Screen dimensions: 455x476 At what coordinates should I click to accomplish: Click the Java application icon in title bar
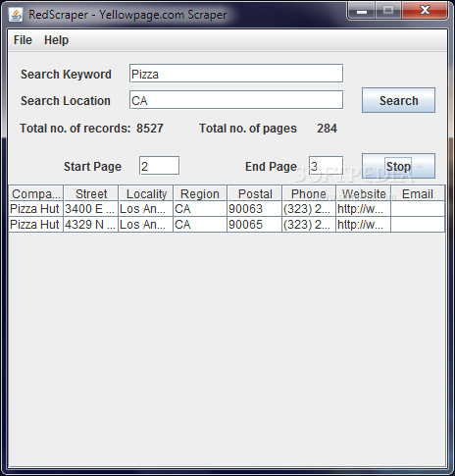(16, 15)
